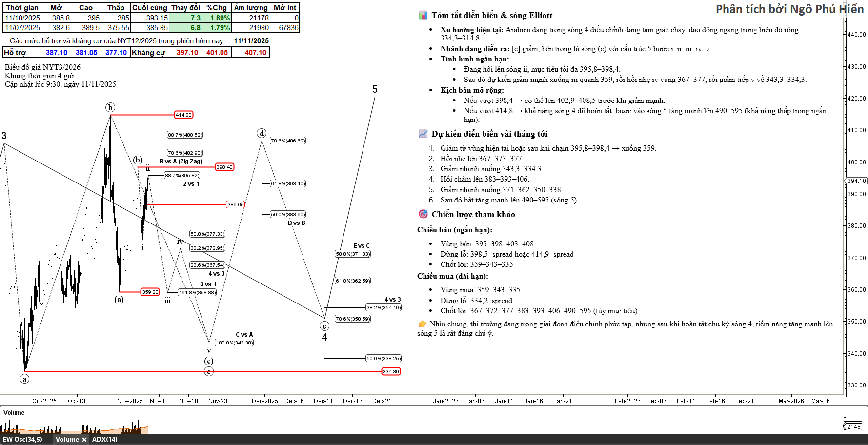Select the circled wave a label at bottom
This screenshot has height=445, width=868.
24,379
